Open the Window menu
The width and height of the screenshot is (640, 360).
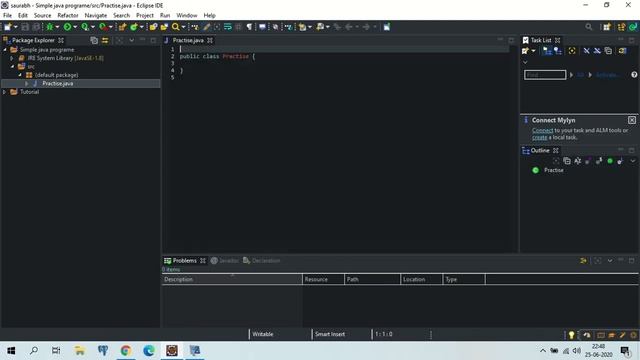click(x=187, y=16)
